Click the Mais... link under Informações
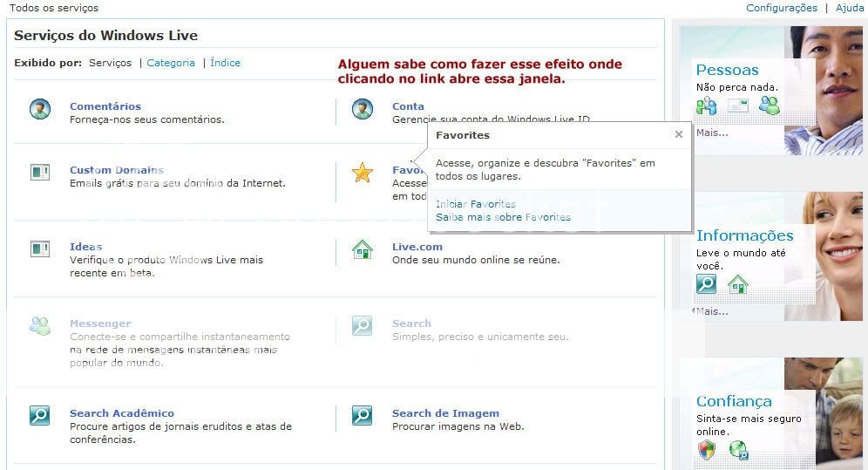This screenshot has width=868, height=470. pos(713,311)
